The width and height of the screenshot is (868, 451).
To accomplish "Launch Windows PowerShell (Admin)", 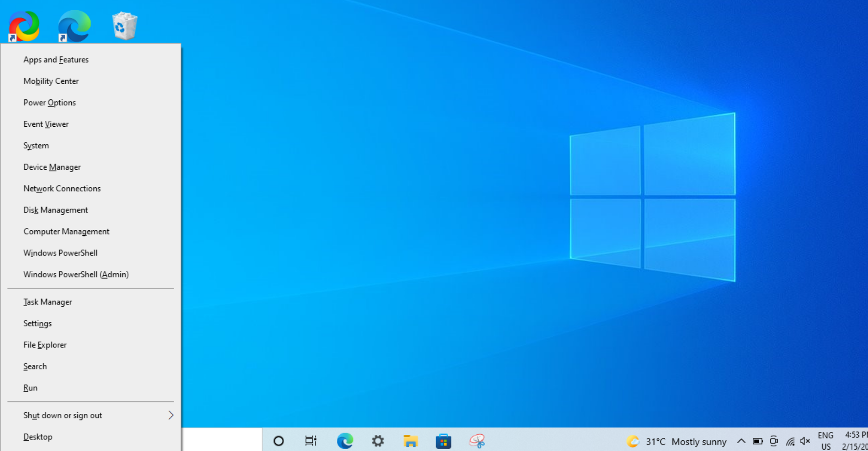I will point(76,274).
